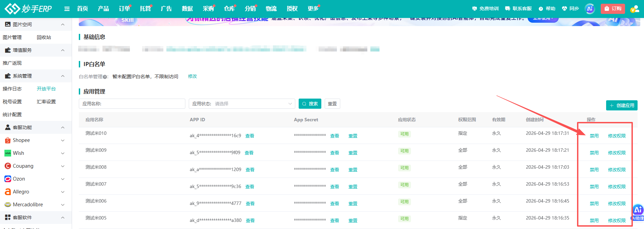Click 修改 link for IP whitelist
Viewport: 644px width, 229px height.
click(x=192, y=77)
